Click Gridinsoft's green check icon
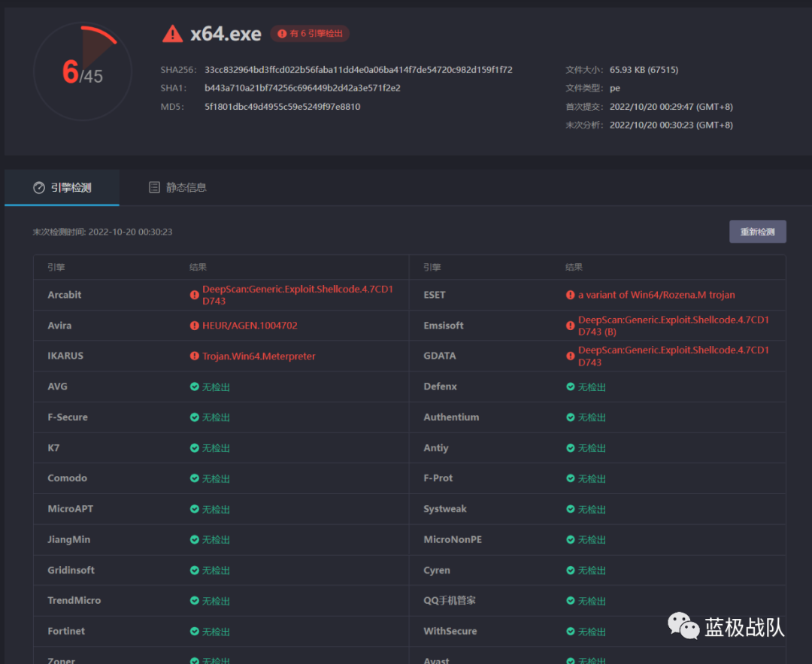Screen dimensions: 812x664 (x=194, y=570)
